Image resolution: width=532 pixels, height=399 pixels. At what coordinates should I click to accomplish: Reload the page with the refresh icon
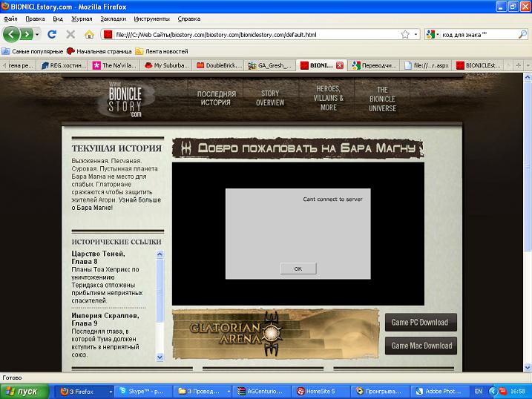pyautogui.click(x=52, y=34)
